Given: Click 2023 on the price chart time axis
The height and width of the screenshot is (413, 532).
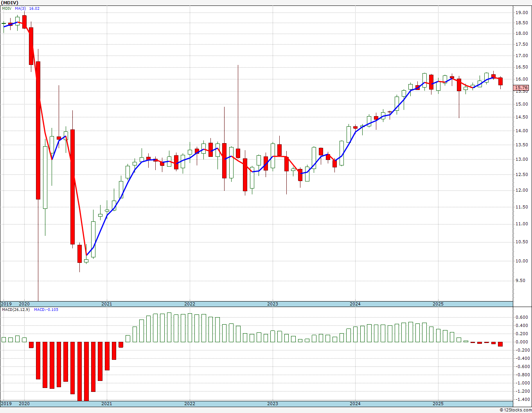Looking at the screenshot, I should 273,304.
